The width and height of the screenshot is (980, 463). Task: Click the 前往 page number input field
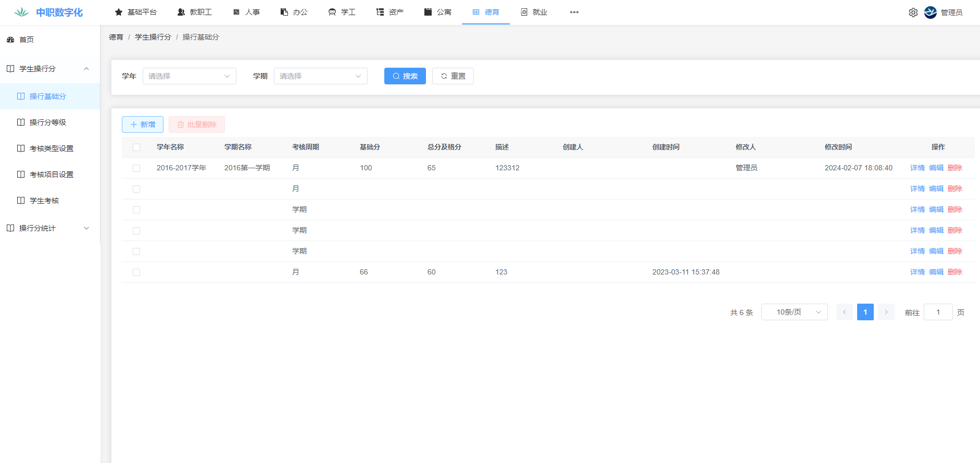[x=938, y=312]
